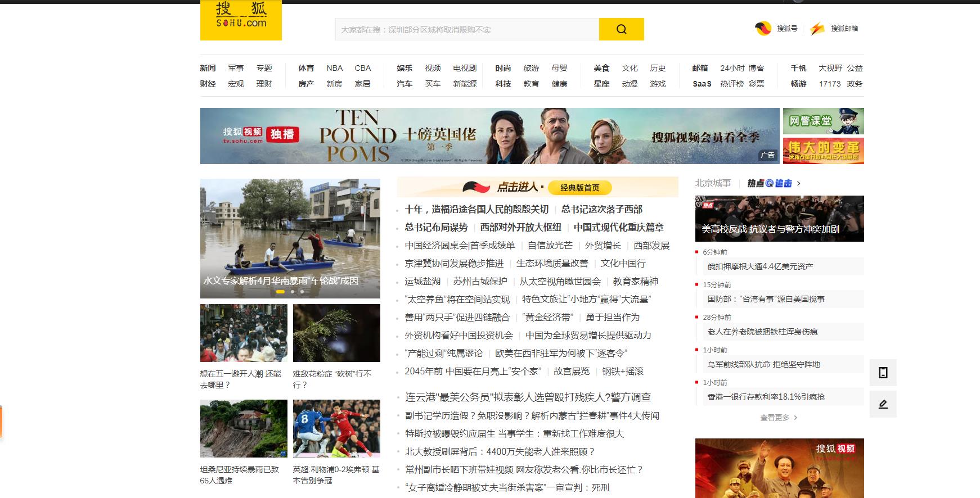980x498 pixels.
Task: Open the 新闻 navigation item
Action: [208, 68]
